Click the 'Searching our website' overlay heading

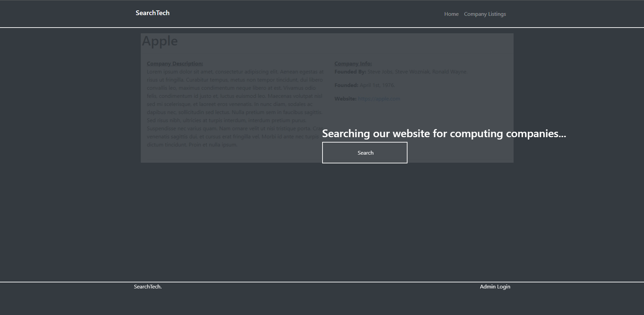click(x=444, y=133)
